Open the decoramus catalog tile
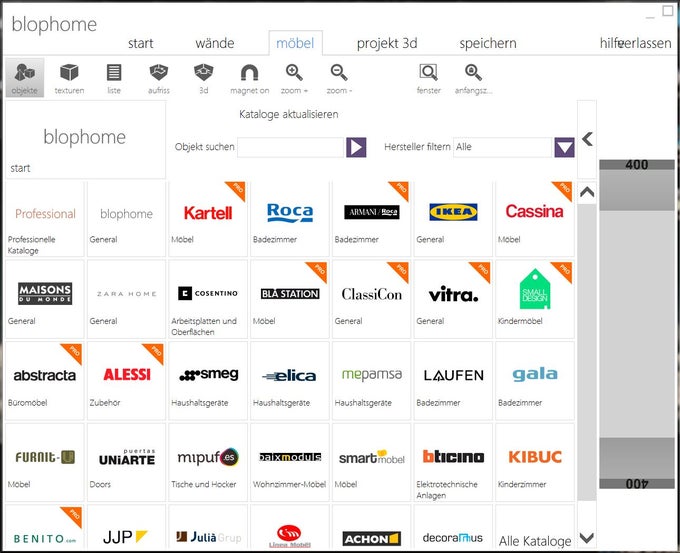The image size is (680, 553). 453,528
